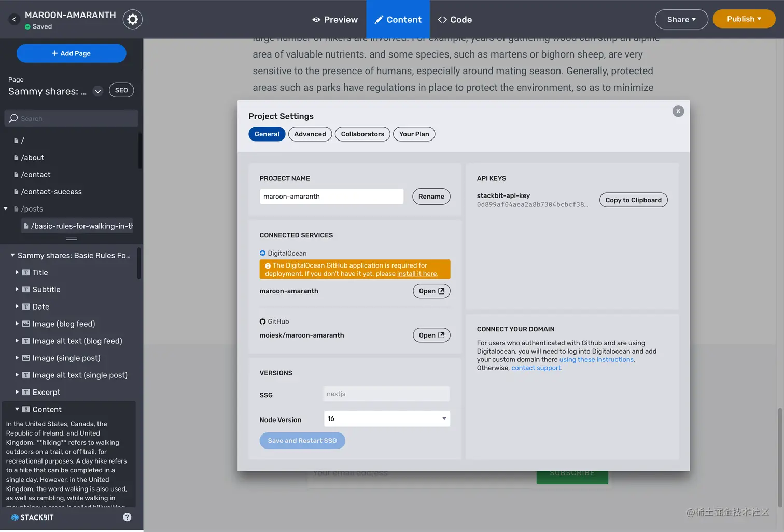Click the eye icon on the Preview tab
The height and width of the screenshot is (532, 784).
coord(316,19)
